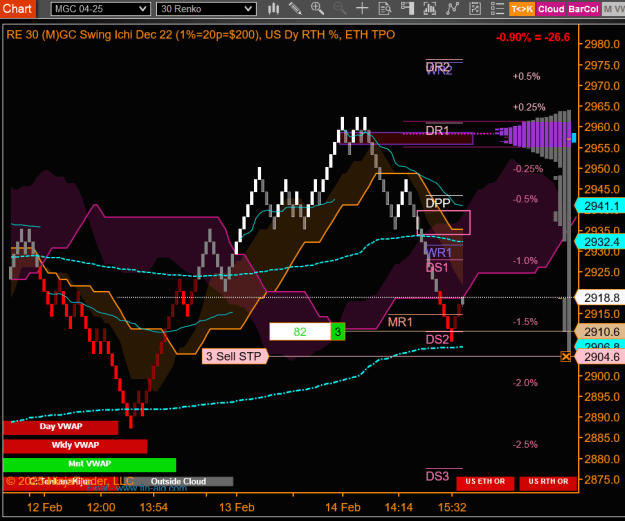Viewport: 625px width, 521px height.
Task: Open the Indicators bar-chart icon
Action: pos(430,8)
